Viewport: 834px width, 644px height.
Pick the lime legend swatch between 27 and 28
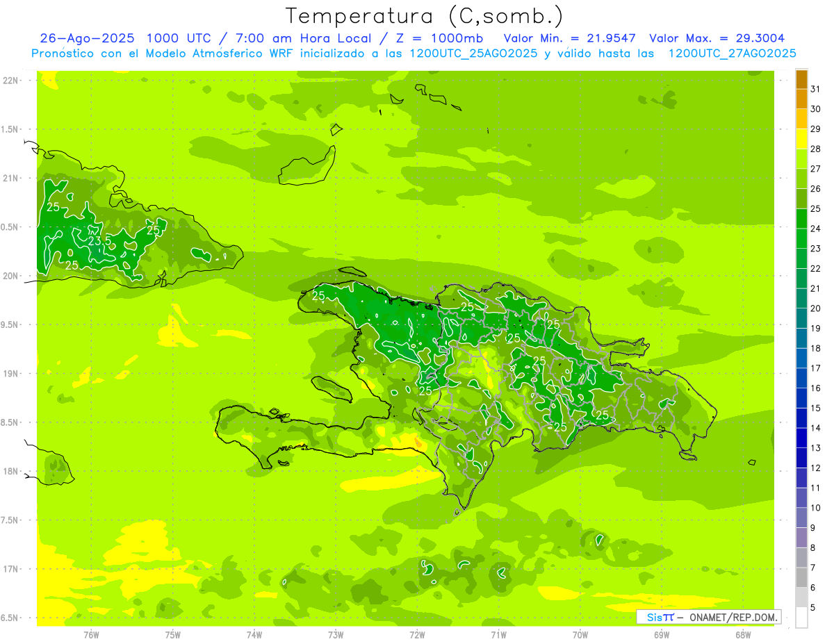click(x=801, y=159)
